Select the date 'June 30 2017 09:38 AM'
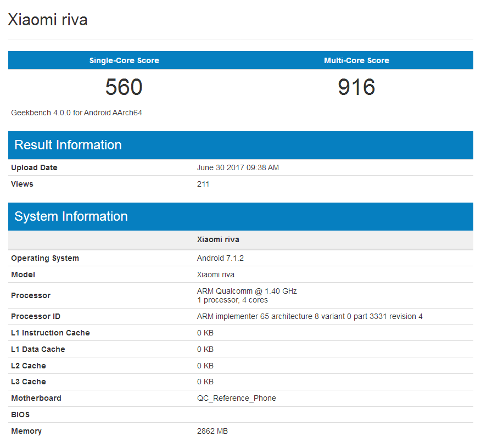The height and width of the screenshot is (448, 481). 238,167
